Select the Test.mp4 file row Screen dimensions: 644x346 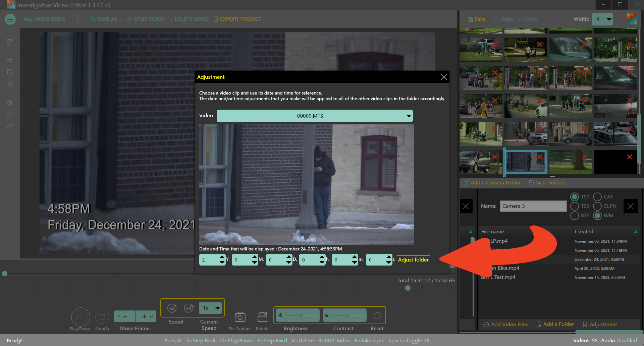(x=559, y=277)
